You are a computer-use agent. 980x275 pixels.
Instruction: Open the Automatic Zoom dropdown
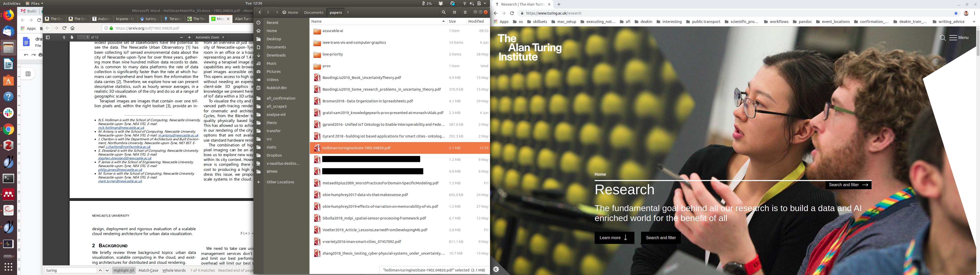tap(210, 37)
